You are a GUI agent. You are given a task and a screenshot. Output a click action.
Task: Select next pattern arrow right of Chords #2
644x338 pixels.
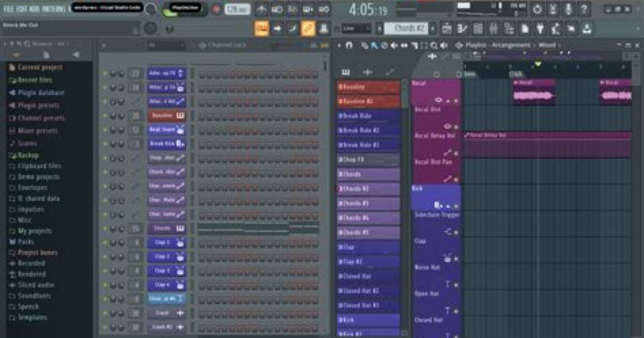tap(432, 29)
